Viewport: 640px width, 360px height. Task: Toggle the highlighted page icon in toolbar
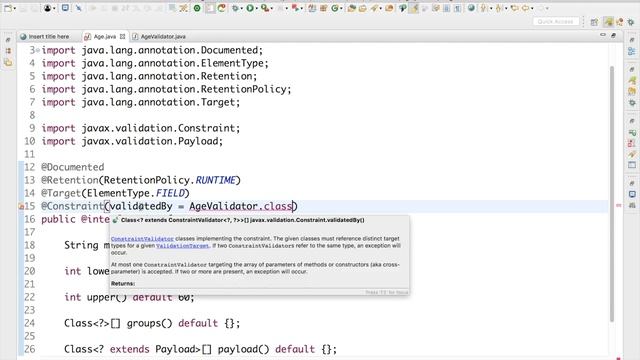pos(210,8)
